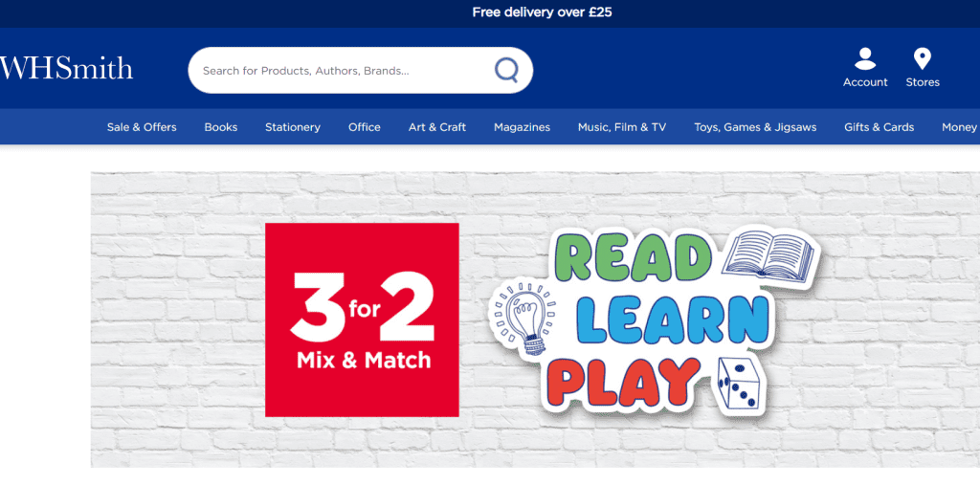980x485 pixels.
Task: Click the red 3 for 2 Mix & Match tile
Action: [x=362, y=320]
